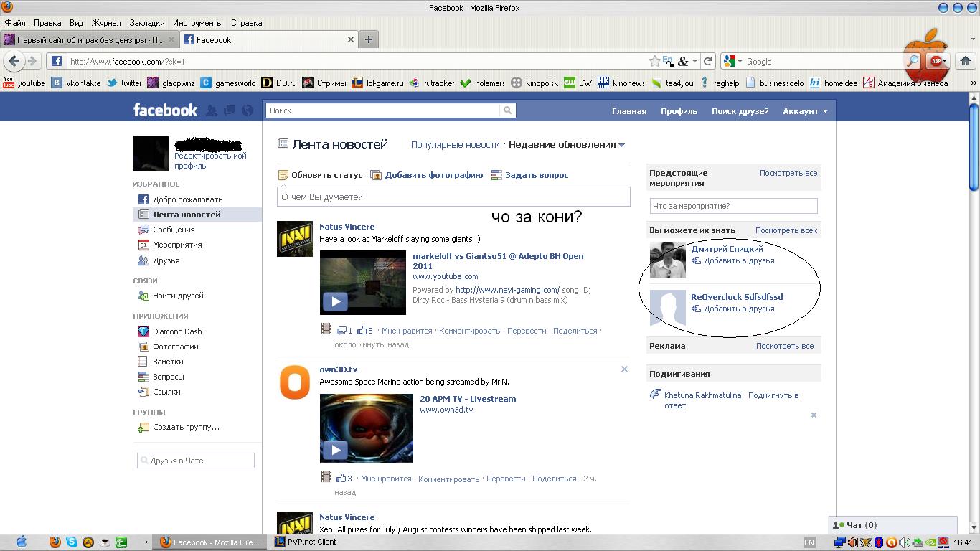Expand the Аккаунт dropdown menu
Image resolution: width=980 pixels, height=551 pixels.
(805, 111)
